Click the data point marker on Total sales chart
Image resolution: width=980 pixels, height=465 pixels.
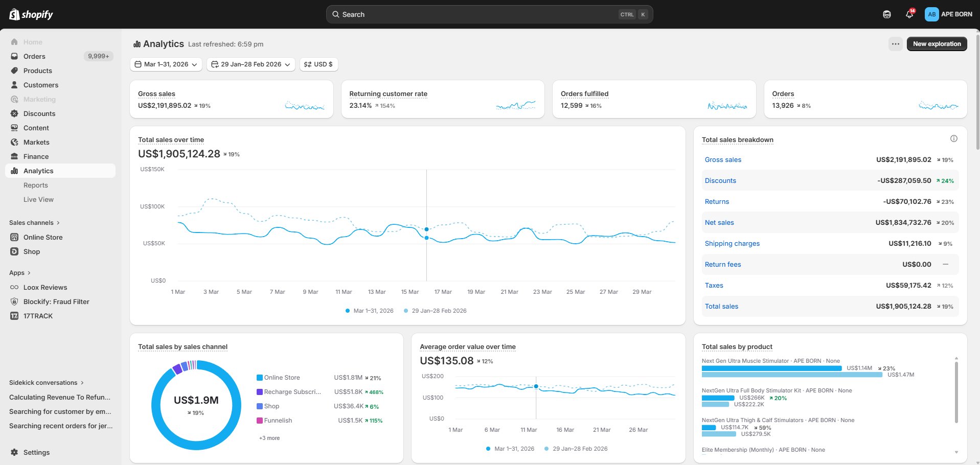[x=426, y=238]
